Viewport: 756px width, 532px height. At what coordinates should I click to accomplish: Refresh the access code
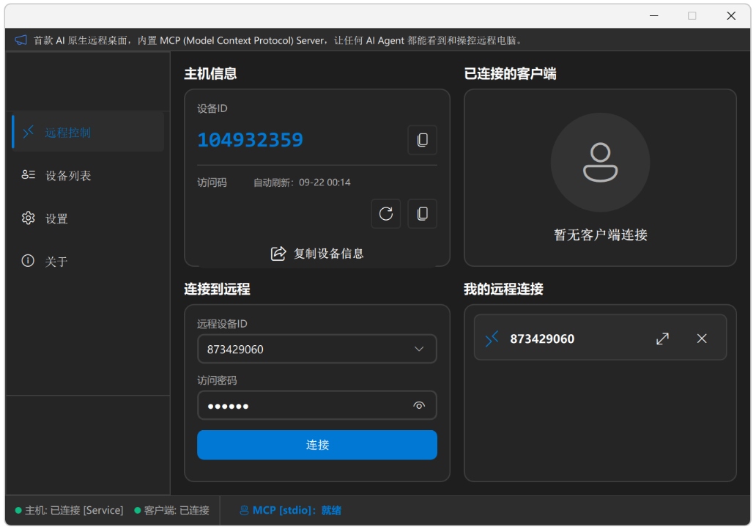[x=386, y=214]
